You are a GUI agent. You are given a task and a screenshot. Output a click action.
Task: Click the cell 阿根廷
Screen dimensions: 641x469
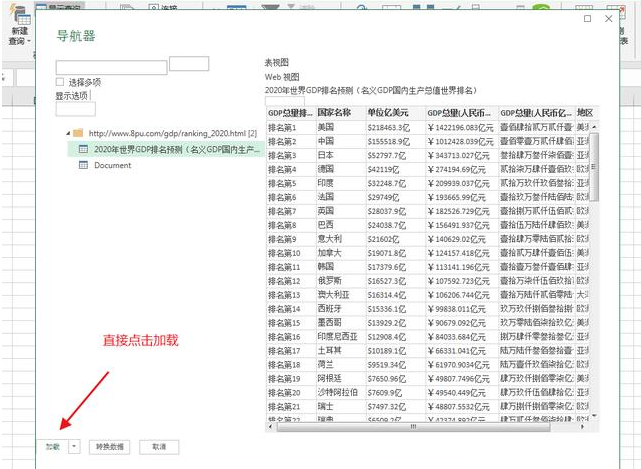[341, 379]
